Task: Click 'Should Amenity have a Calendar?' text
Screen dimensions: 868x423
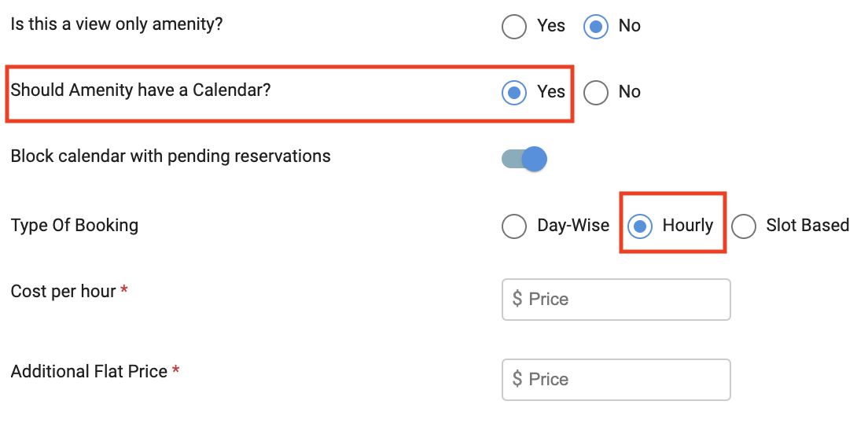Action: tap(140, 90)
